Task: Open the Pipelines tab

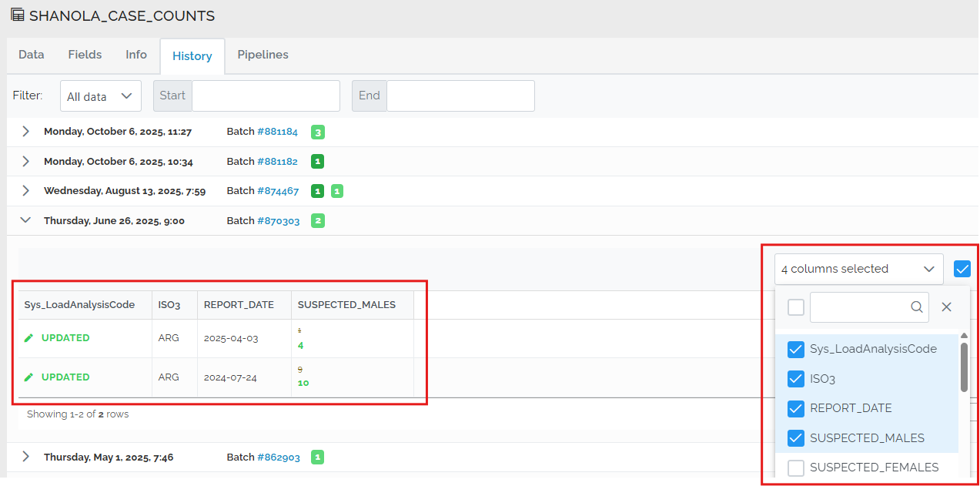Action: (x=263, y=55)
